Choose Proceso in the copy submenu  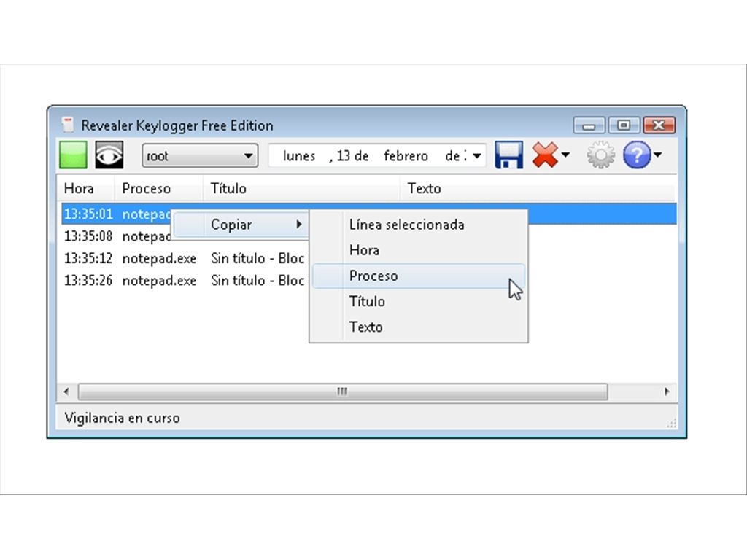pyautogui.click(x=418, y=276)
